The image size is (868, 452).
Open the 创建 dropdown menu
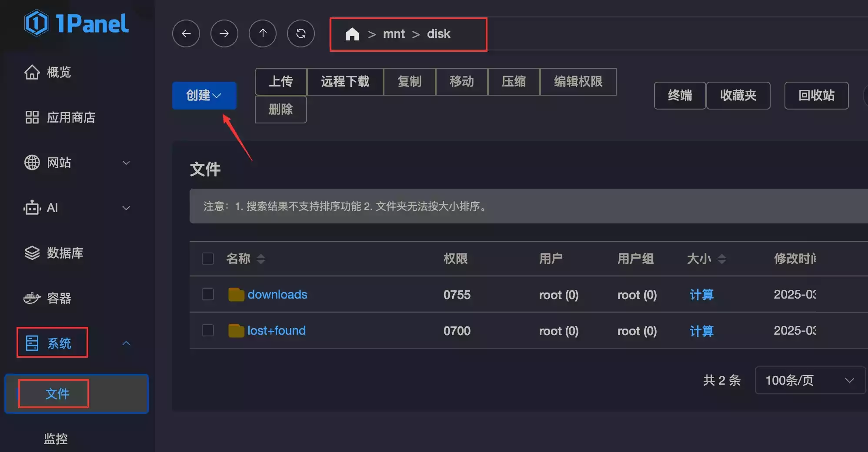pos(204,96)
